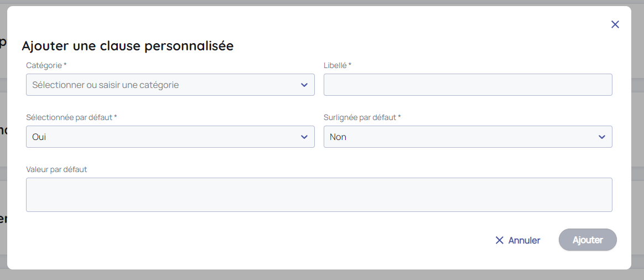The width and height of the screenshot is (644, 280).
Task: Click the 'Surlignée par défaut' label
Action: point(359,117)
